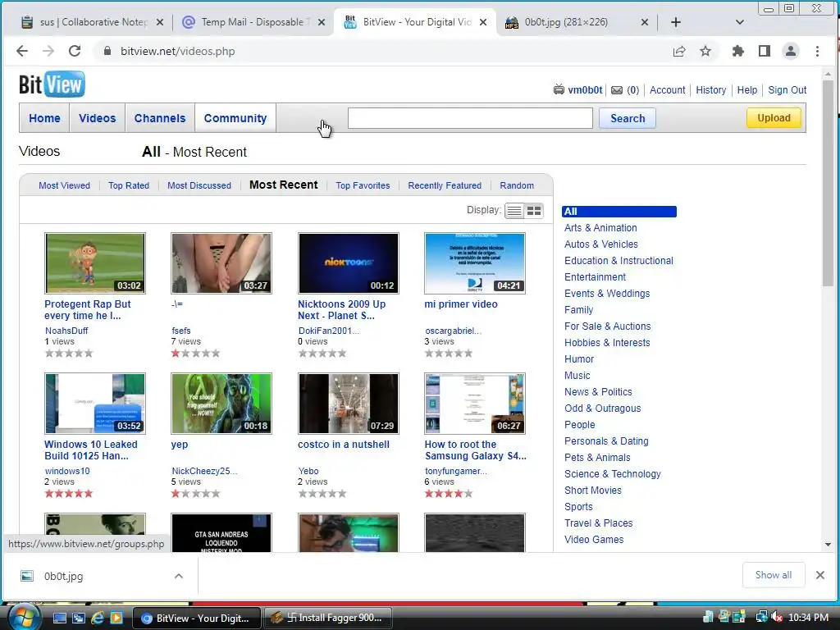Open Nicktoons 2009 video thumbnail
The height and width of the screenshot is (630, 840).
tap(348, 263)
